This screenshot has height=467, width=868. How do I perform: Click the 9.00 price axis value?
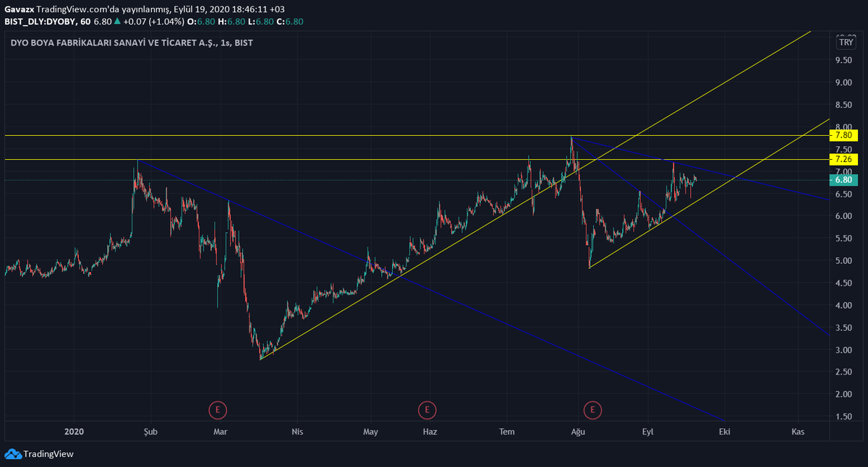click(x=845, y=83)
